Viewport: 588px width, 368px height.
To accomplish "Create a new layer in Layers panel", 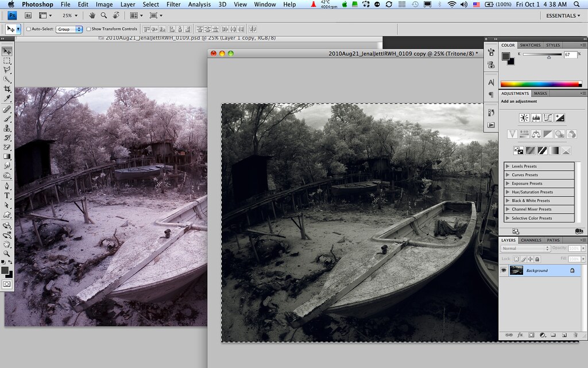I will pos(564,335).
